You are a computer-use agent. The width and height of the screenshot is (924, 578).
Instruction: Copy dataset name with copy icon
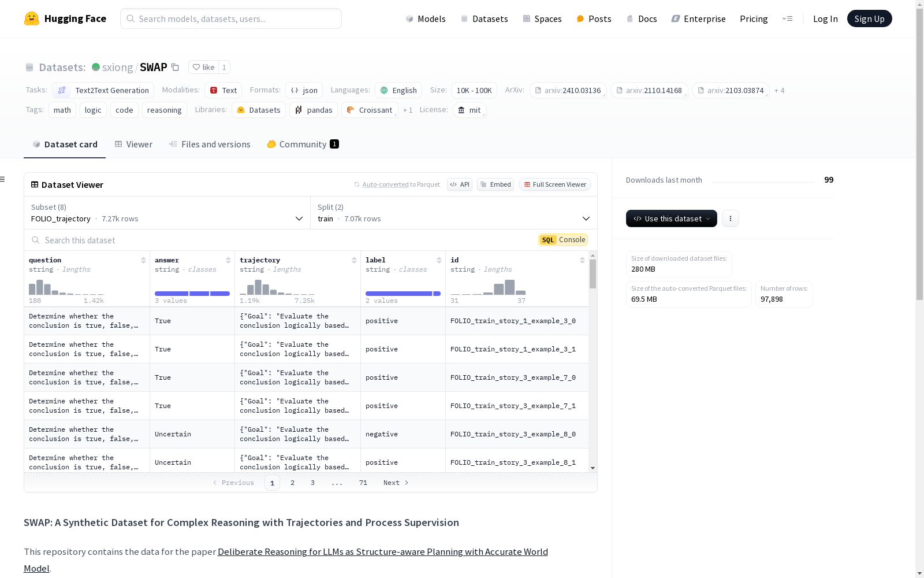(175, 67)
